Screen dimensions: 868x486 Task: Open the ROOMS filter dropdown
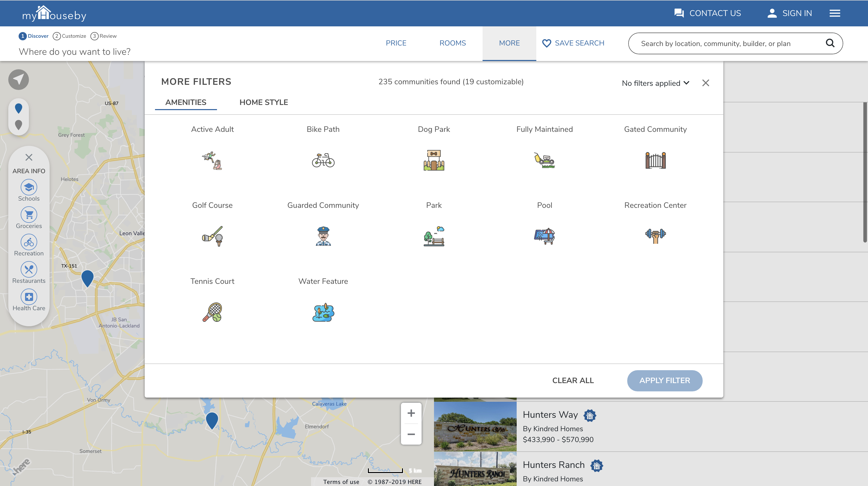pyautogui.click(x=453, y=43)
